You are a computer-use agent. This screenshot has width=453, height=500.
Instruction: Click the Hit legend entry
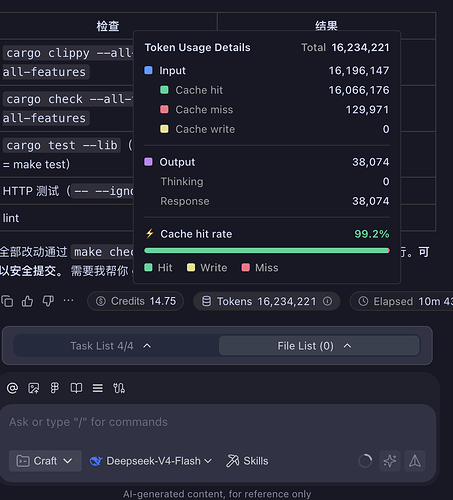(158, 268)
